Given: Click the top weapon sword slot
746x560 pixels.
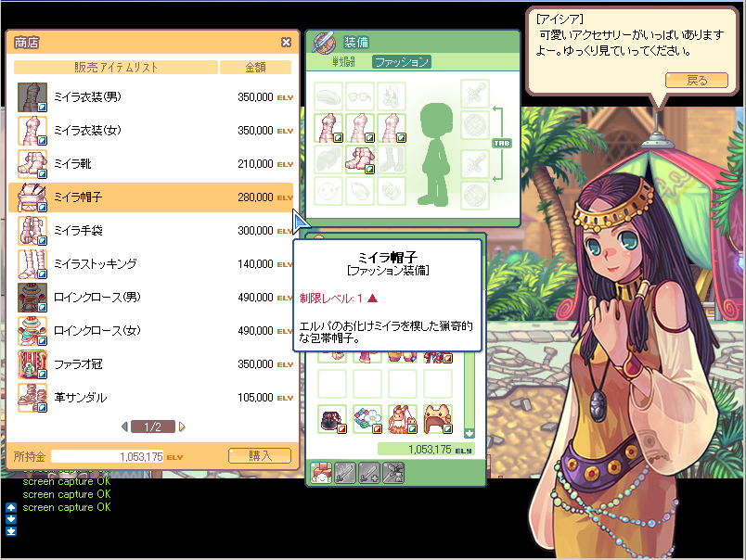Looking at the screenshot, I should [x=475, y=94].
